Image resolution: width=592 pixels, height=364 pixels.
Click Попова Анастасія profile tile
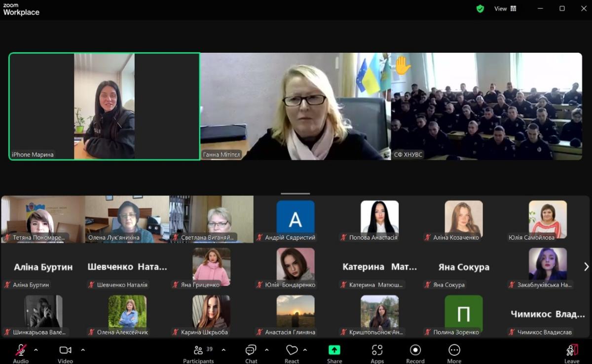(x=379, y=219)
